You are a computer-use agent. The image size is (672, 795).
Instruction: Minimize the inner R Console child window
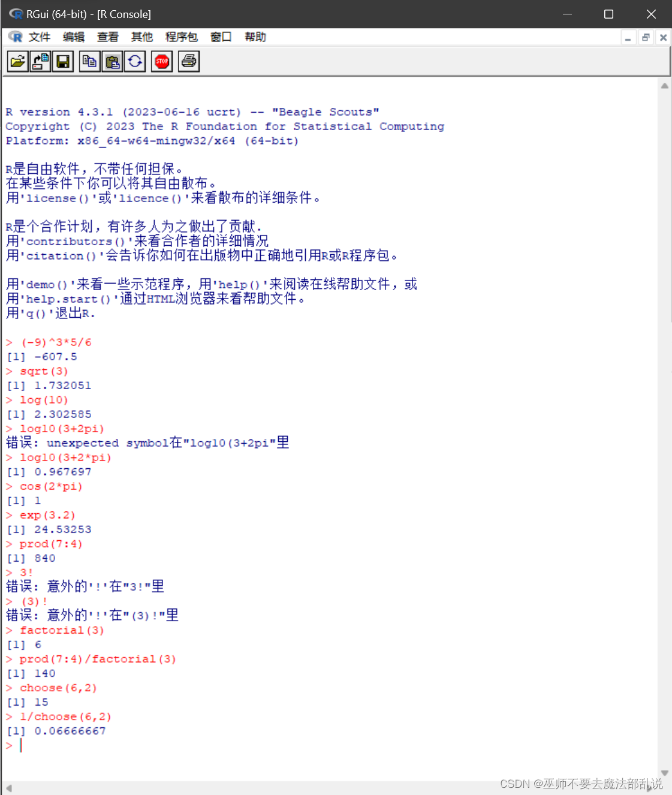(628, 38)
